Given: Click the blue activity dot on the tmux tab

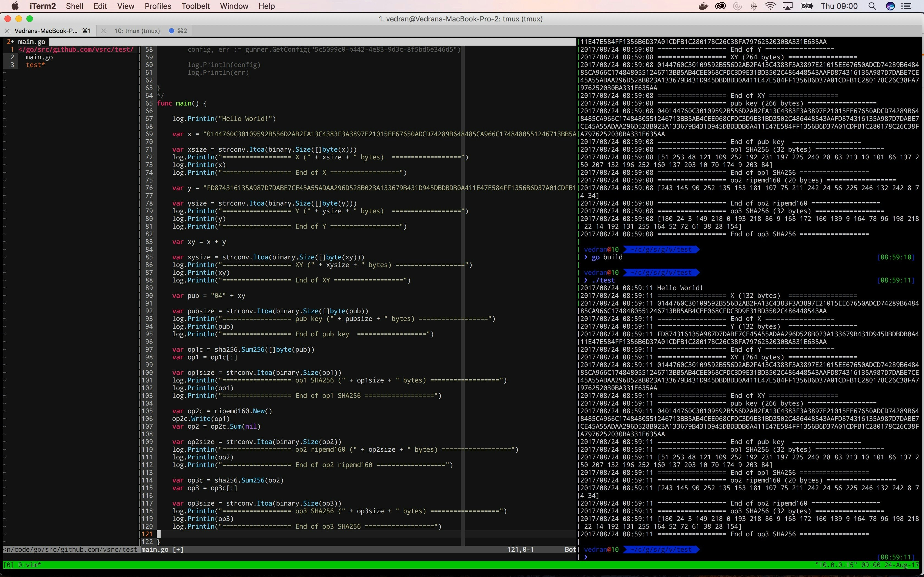Looking at the screenshot, I should click(171, 30).
